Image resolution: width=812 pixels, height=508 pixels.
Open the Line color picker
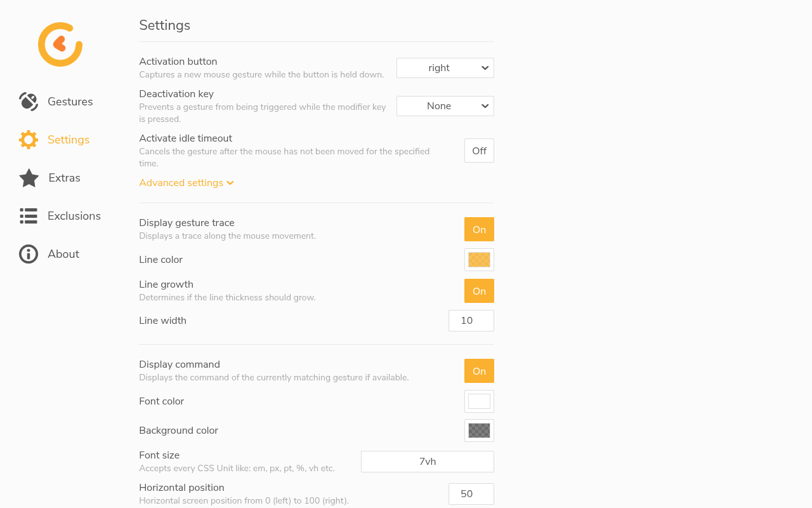point(479,259)
